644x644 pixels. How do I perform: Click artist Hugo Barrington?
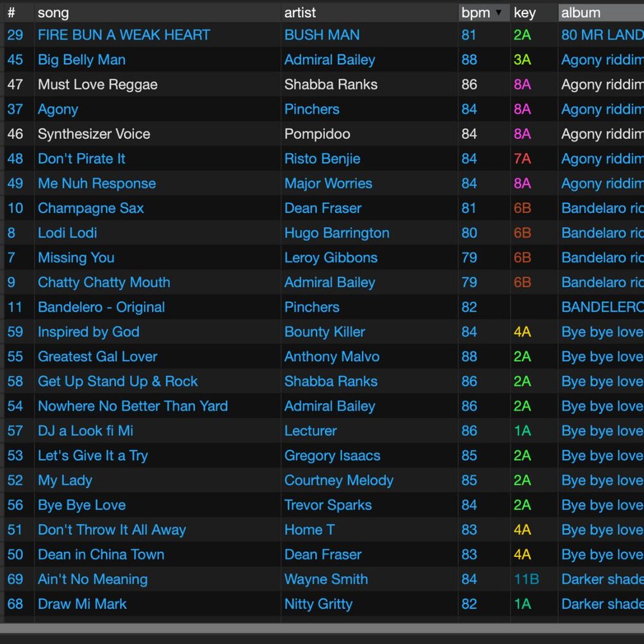(x=337, y=233)
